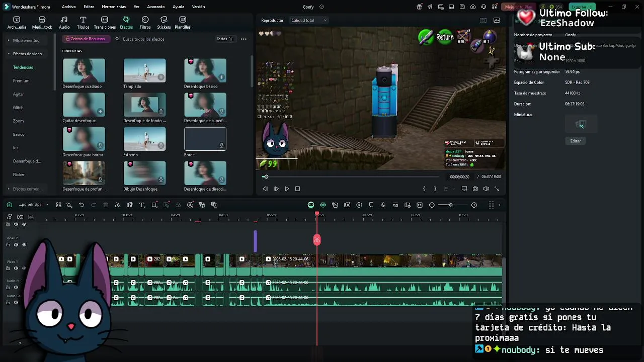644x362 pixels.
Task: Toggle visibility eye on Video 1 track
Action: click(24, 268)
